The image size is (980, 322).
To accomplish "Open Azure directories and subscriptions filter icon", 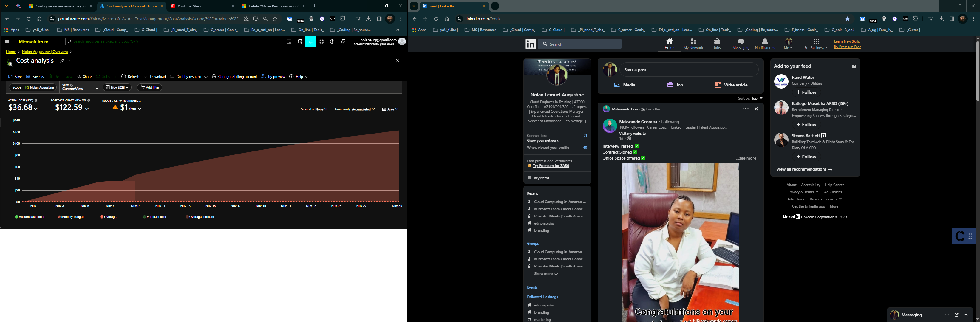I will [300, 41].
